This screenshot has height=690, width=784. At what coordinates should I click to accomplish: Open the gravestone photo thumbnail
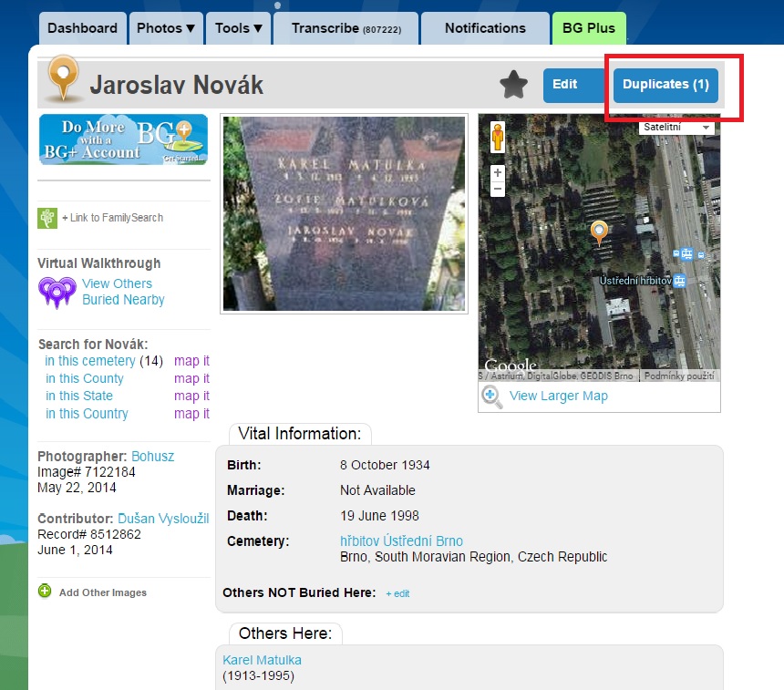pos(344,213)
